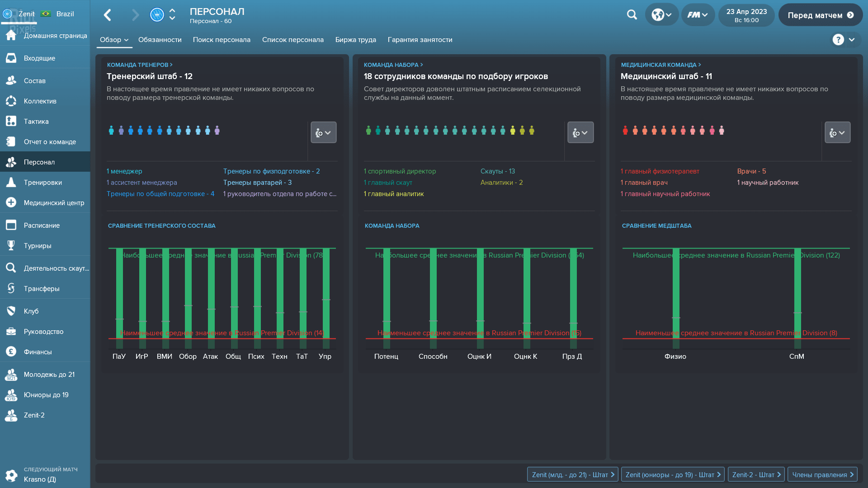Open the Скауты - 13 link

[497, 171]
